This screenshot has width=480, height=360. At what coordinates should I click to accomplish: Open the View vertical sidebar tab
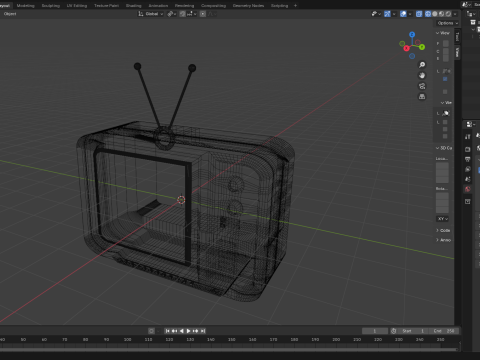click(457, 53)
